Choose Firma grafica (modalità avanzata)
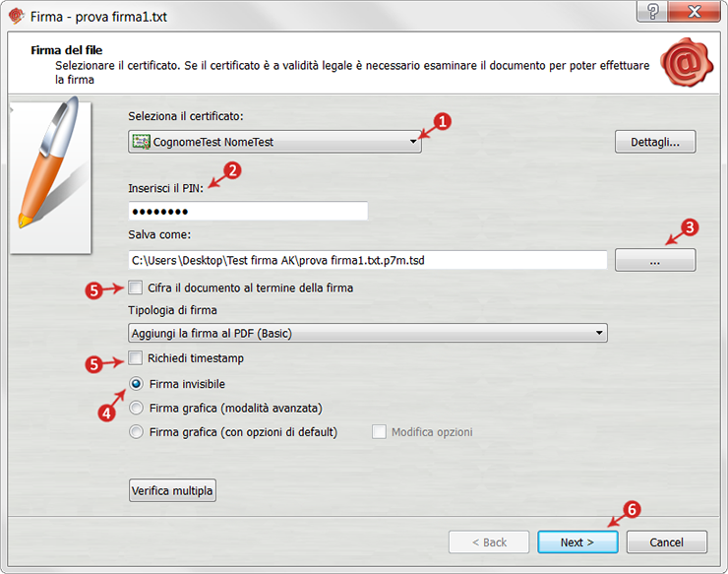This screenshot has width=728, height=574. click(136, 408)
